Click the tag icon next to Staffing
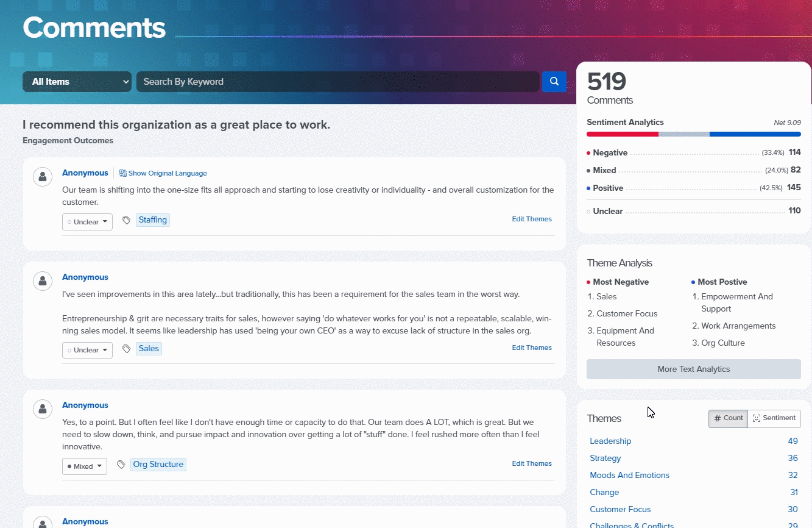The height and width of the screenshot is (528, 812). point(126,220)
